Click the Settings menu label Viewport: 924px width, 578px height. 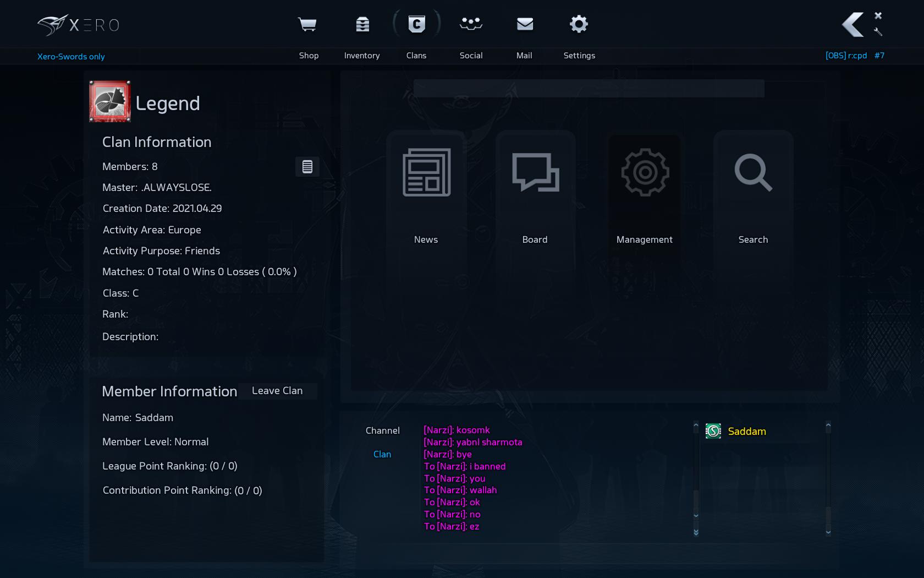coord(579,56)
